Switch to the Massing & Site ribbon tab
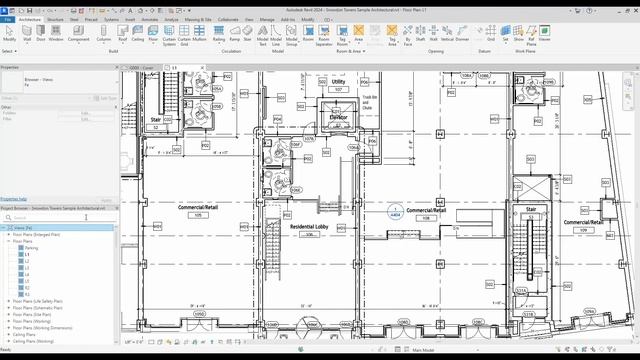640x360 pixels. [198, 19]
